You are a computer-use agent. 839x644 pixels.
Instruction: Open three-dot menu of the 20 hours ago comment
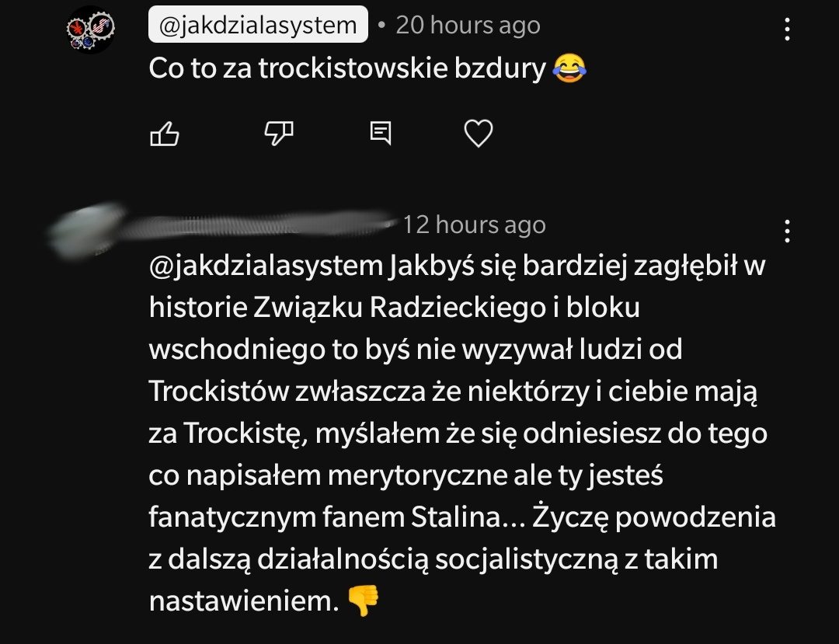coord(787,30)
